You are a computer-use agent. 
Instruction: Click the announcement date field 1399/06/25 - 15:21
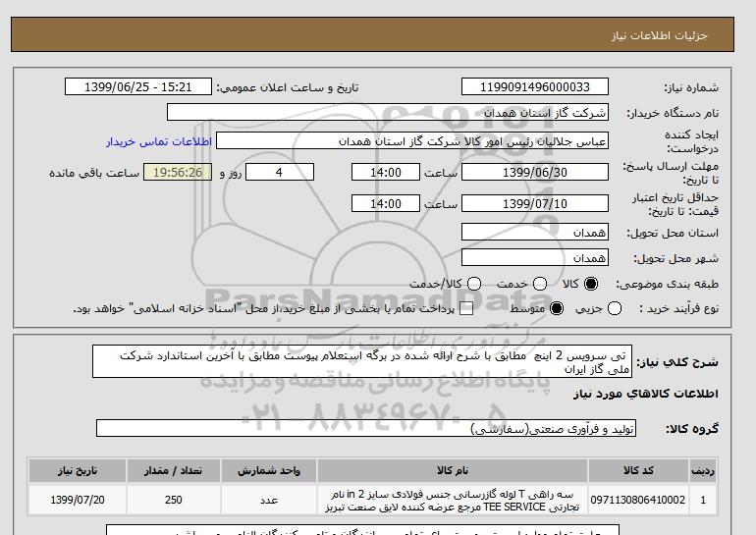point(138,86)
